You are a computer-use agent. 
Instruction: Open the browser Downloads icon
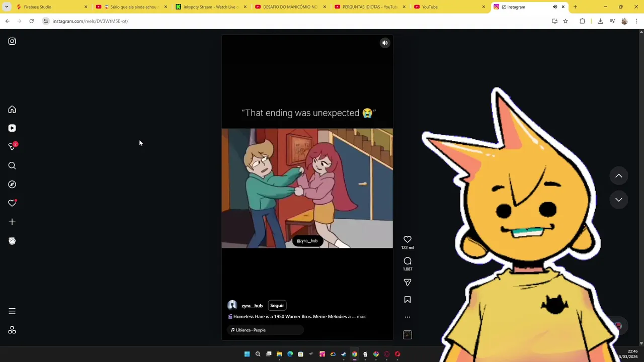pos(600,21)
